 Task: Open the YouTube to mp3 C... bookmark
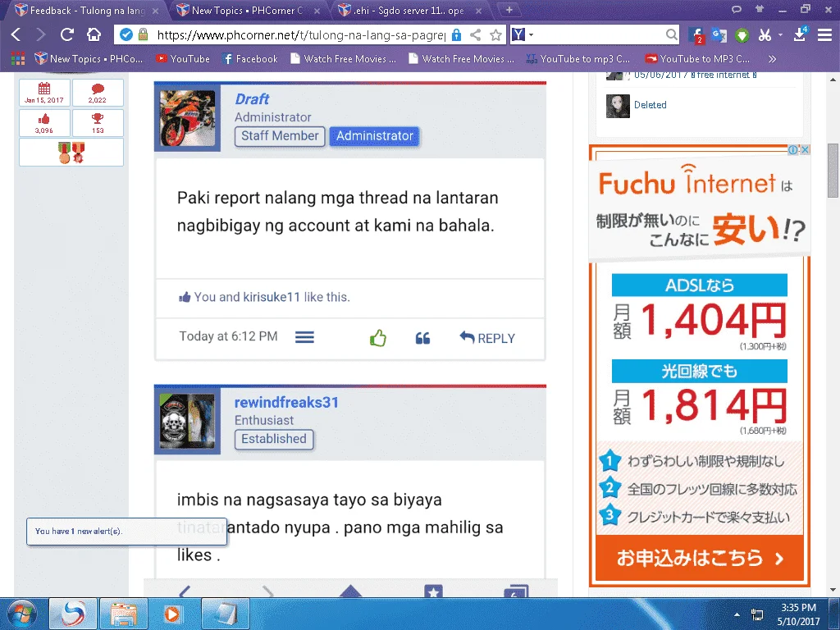(578, 59)
